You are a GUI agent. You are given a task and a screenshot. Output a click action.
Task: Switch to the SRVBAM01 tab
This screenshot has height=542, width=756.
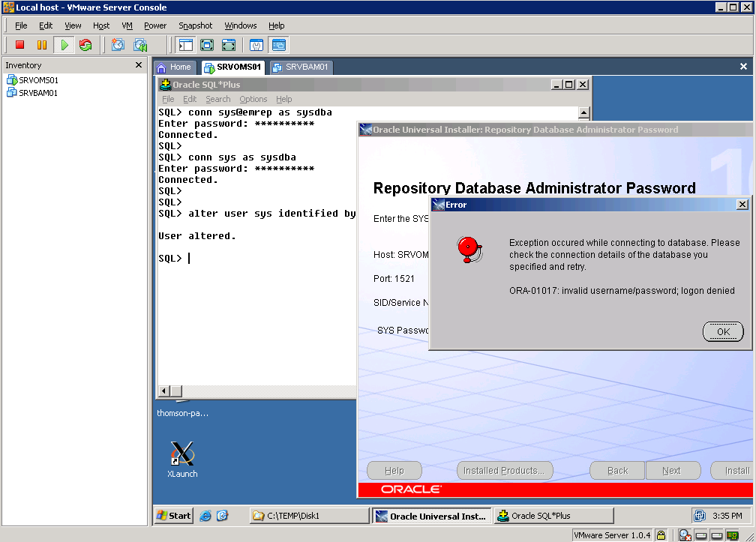301,67
